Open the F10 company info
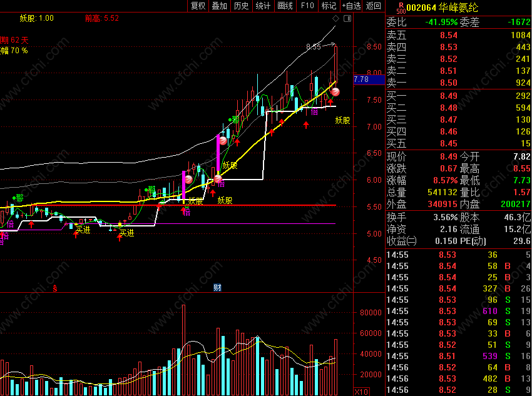This screenshot has height=396, width=532. (307, 6)
